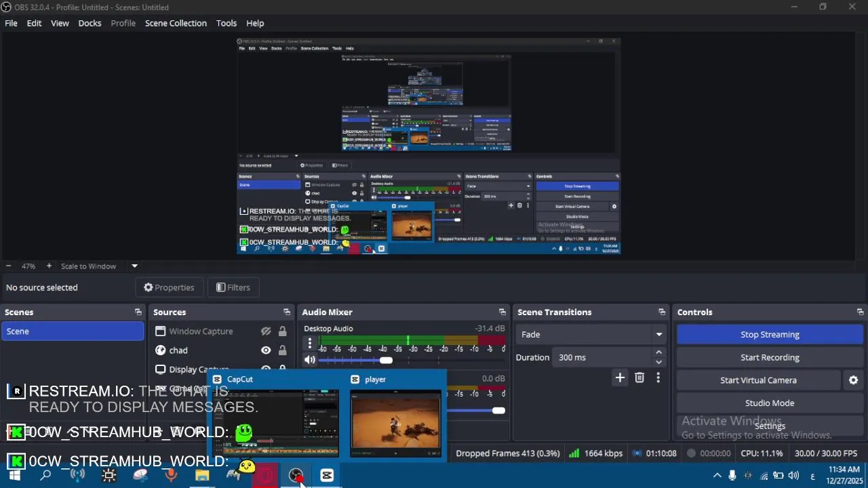868x488 pixels.
Task: Pop out the Scene Transitions dock
Action: [x=662, y=312]
